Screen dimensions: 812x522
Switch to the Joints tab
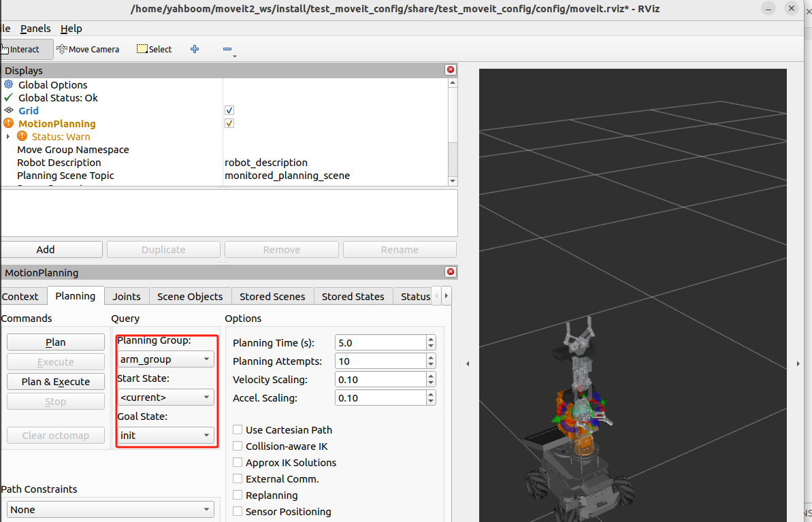[x=127, y=296]
